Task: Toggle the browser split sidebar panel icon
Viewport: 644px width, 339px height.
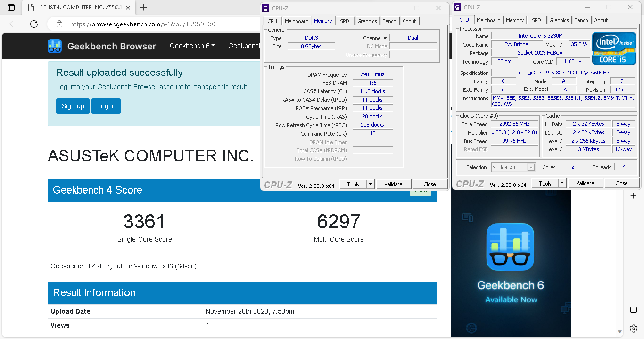Action: click(634, 309)
